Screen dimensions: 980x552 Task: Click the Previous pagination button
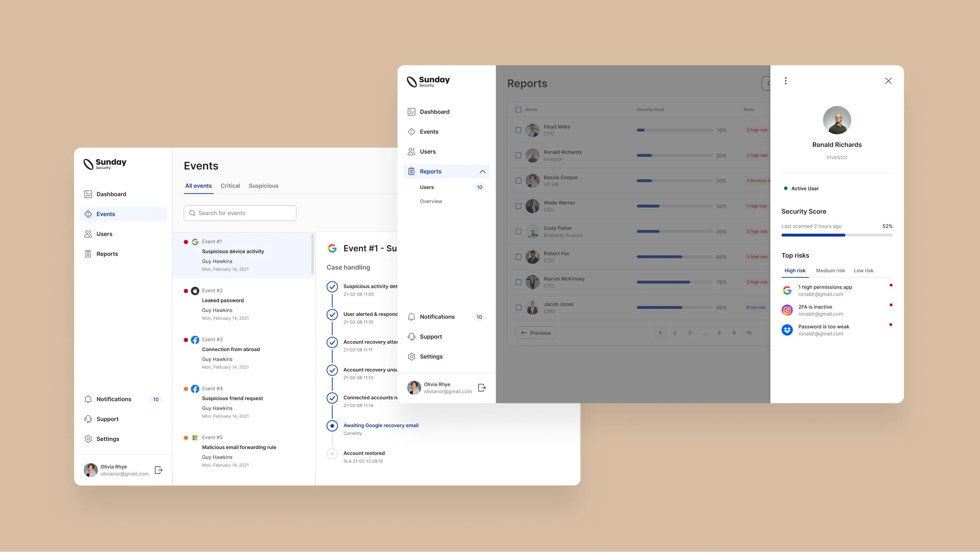pyautogui.click(x=535, y=333)
